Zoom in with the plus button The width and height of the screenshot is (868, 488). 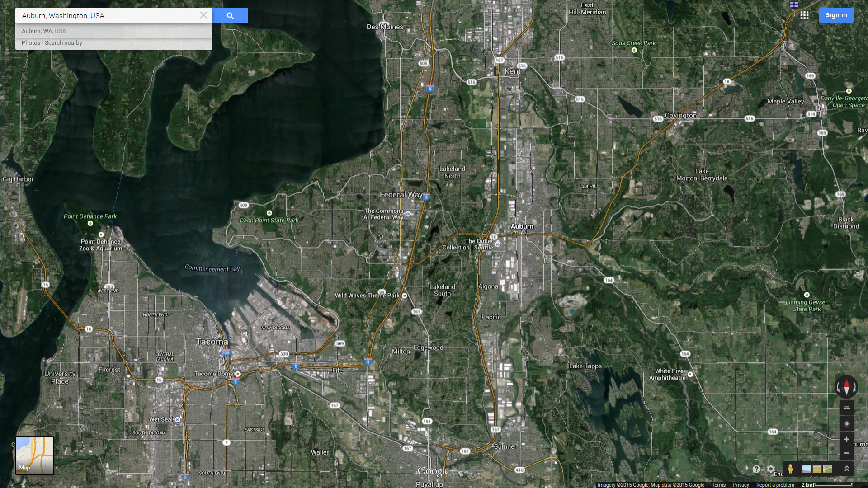(847, 439)
